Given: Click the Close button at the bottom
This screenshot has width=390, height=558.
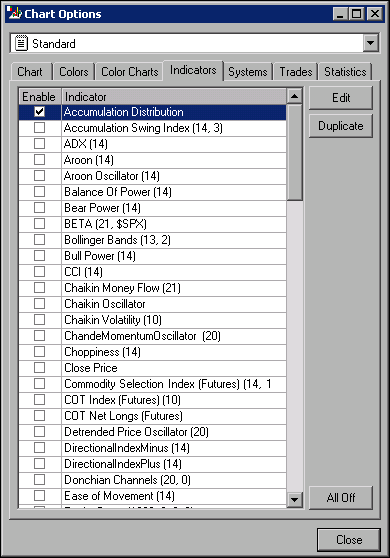Looking at the screenshot, I should click(349, 540).
